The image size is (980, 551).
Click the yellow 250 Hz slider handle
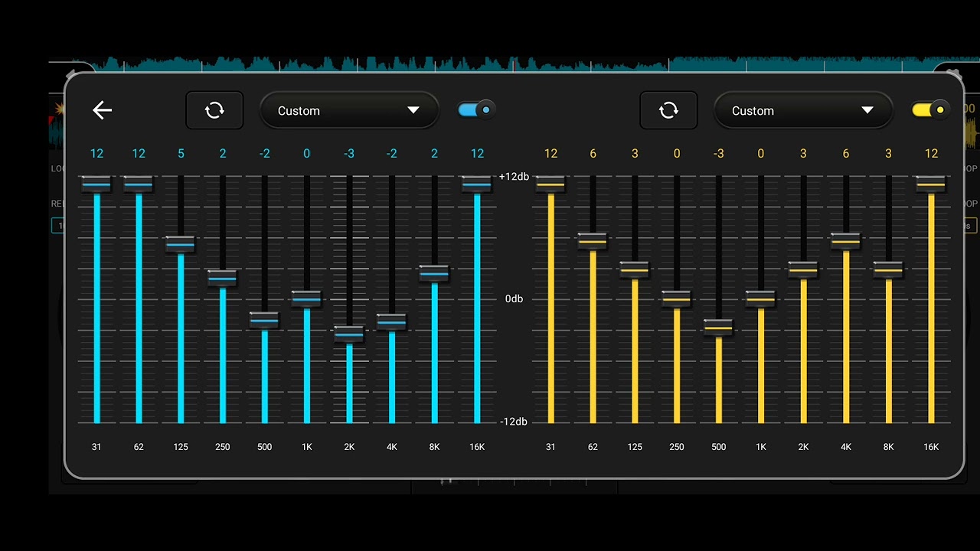pyautogui.click(x=677, y=298)
